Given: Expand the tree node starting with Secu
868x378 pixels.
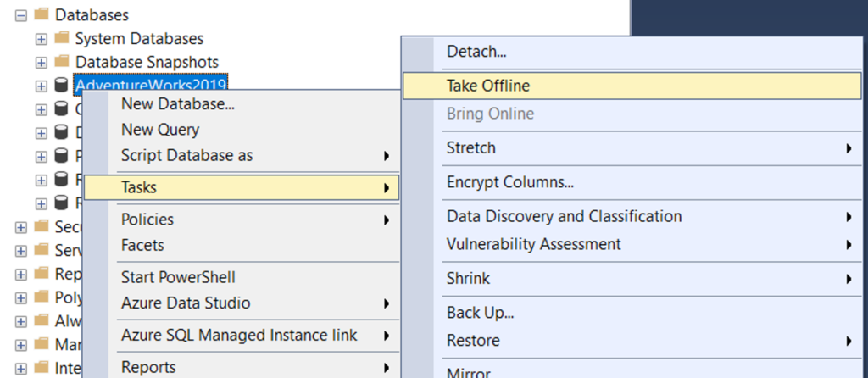Looking at the screenshot, I should click(x=21, y=227).
